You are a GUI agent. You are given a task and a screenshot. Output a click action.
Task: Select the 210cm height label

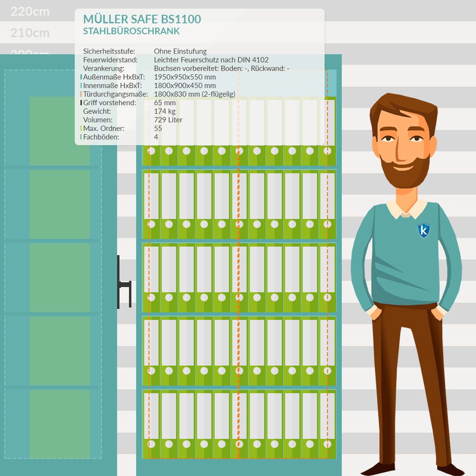(30, 33)
